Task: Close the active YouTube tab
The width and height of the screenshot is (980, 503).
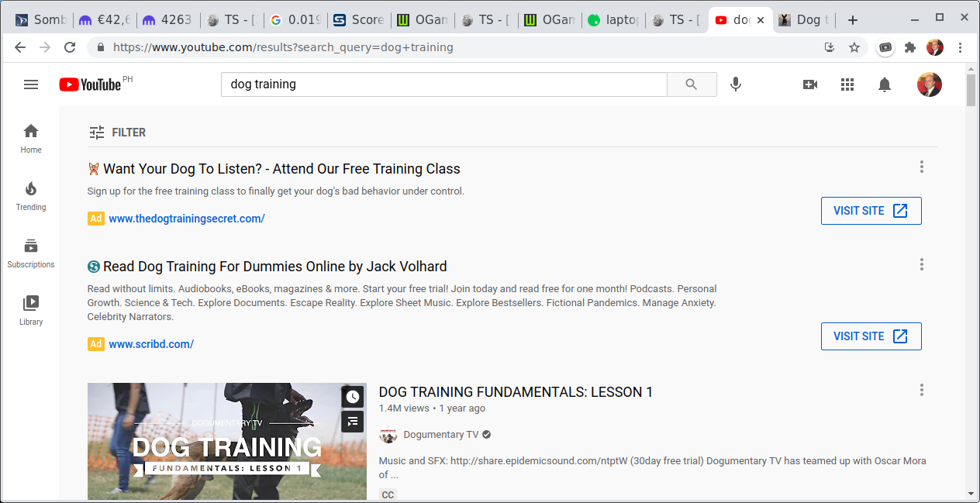Action: click(761, 20)
